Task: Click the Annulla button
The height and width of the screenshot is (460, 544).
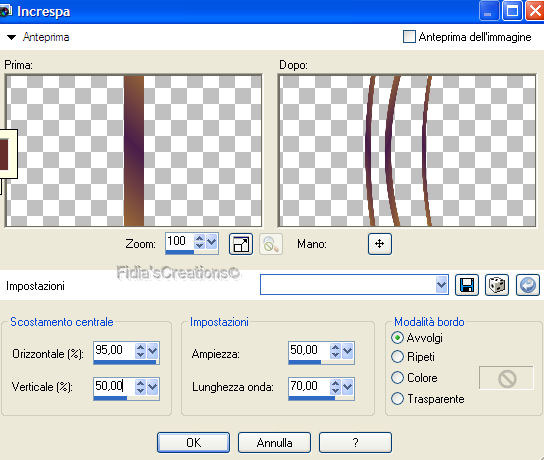Action: pyautogui.click(x=274, y=442)
